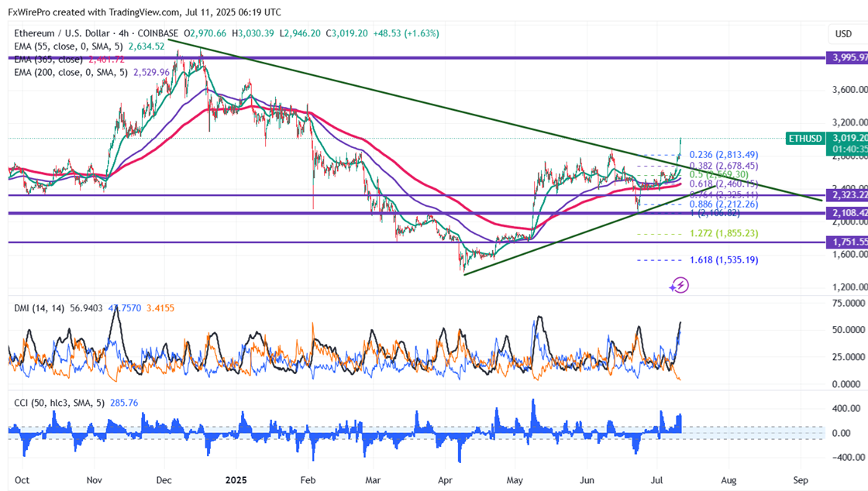Image resolution: width=868 pixels, height=491 pixels.
Task: Click the 3,600.00 price scale label
Action: click(x=849, y=90)
